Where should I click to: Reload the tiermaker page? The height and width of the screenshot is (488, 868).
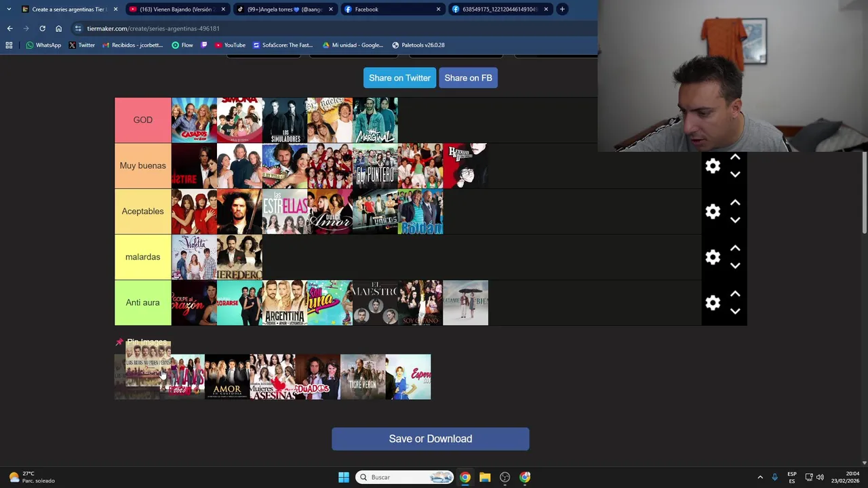pos(42,28)
